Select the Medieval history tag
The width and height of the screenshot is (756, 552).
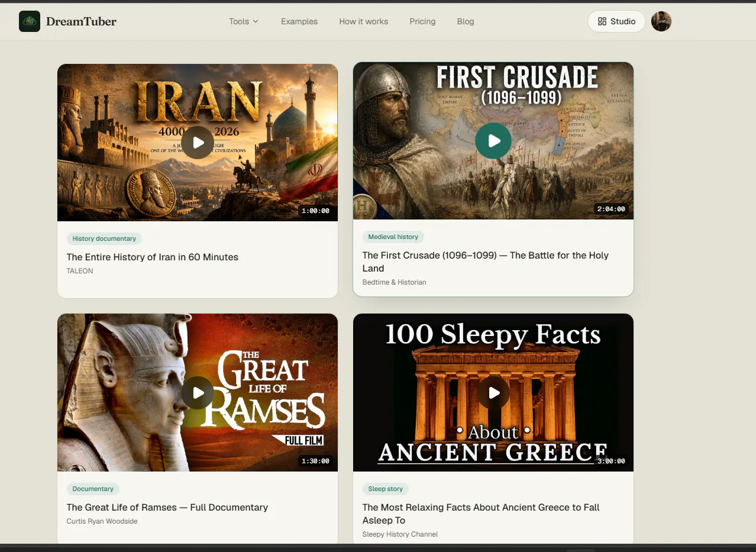[x=393, y=237]
